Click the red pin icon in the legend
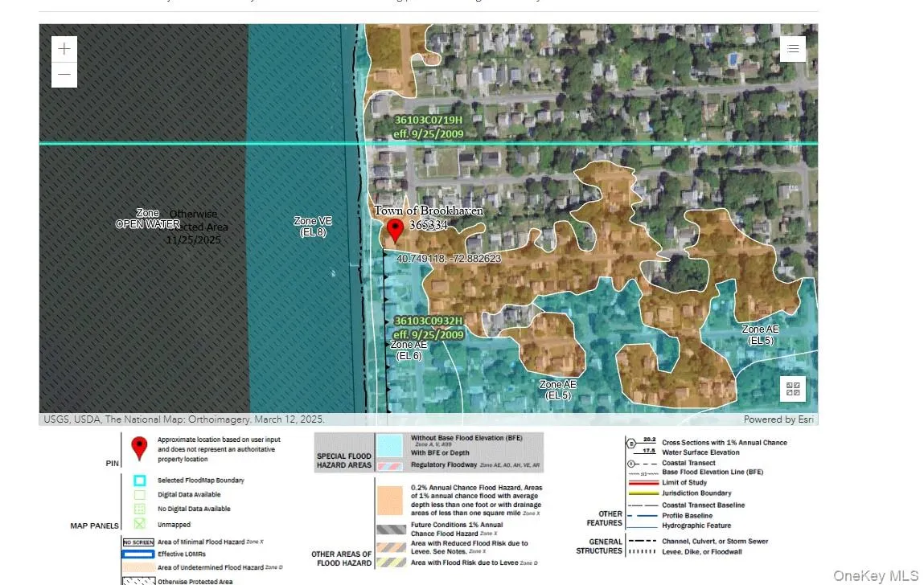The image size is (924, 585). [139, 448]
